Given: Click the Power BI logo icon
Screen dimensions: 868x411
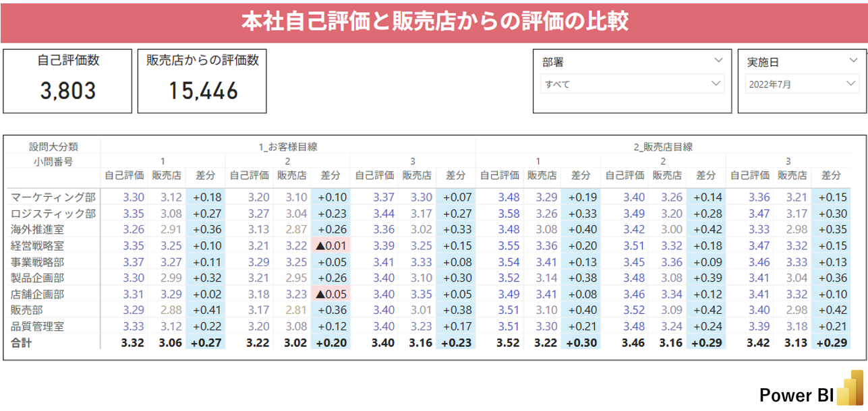Looking at the screenshot, I should [849, 387].
